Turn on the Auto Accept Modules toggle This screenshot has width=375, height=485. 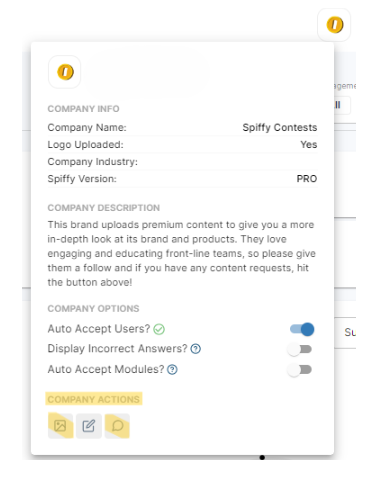tap(300, 370)
